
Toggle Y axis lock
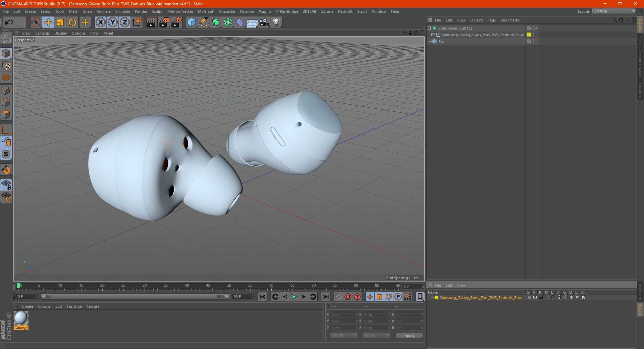click(x=113, y=22)
